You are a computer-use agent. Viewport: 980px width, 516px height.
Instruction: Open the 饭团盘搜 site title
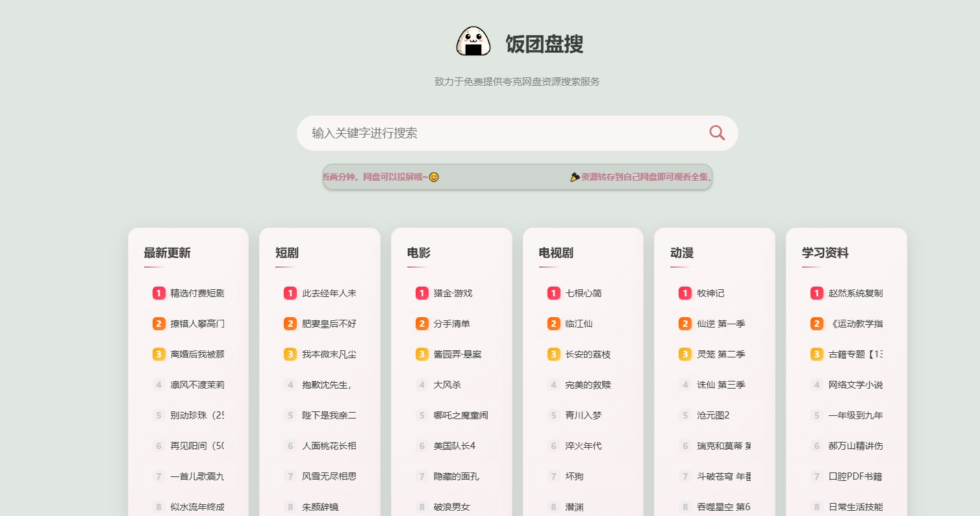coord(544,44)
